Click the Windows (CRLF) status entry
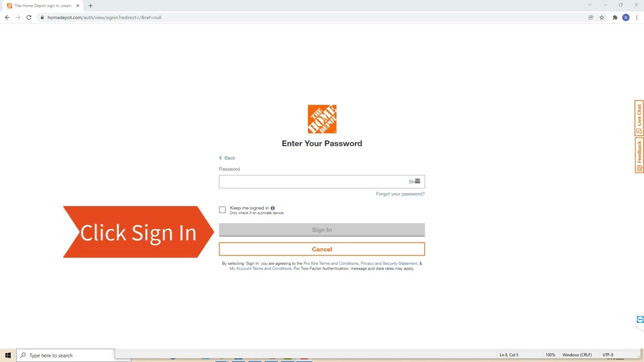Screen dimensions: 644x362 (577, 355)
